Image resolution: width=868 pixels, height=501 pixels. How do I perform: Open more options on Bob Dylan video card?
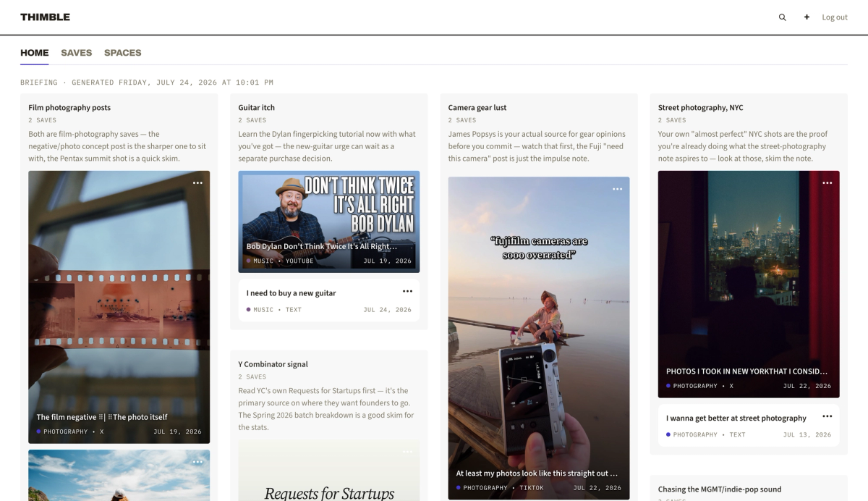(407, 183)
